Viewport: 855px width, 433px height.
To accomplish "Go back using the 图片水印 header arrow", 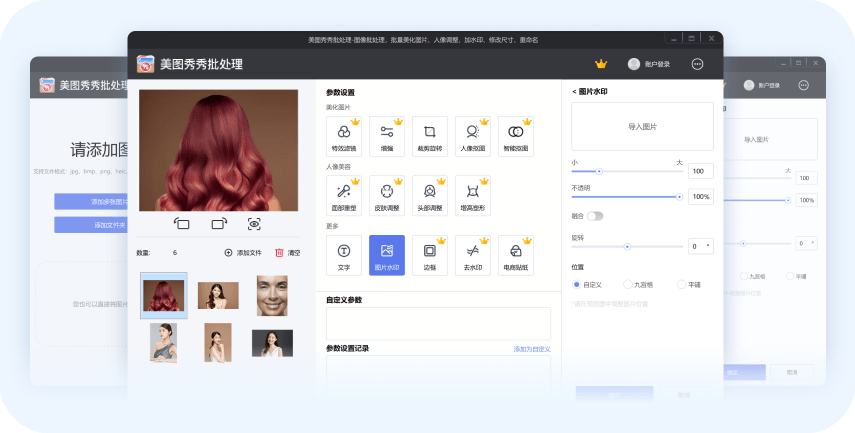I will click(x=575, y=92).
